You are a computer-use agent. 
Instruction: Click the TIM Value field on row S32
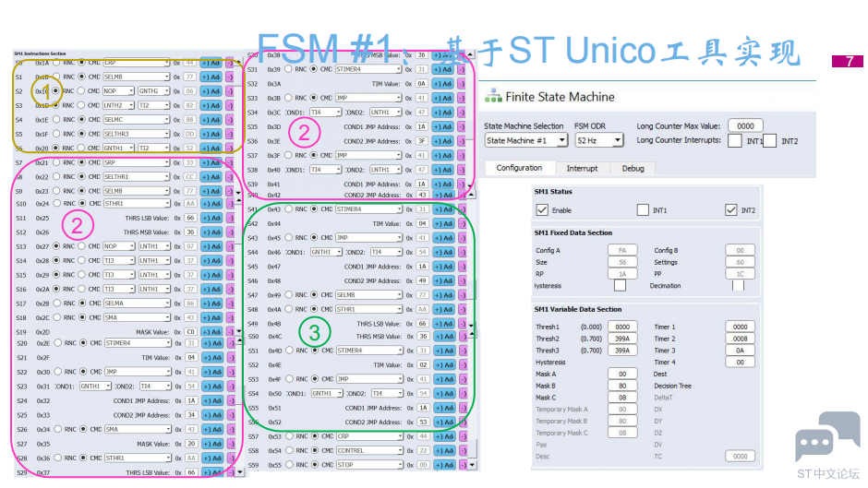pyautogui.click(x=422, y=84)
